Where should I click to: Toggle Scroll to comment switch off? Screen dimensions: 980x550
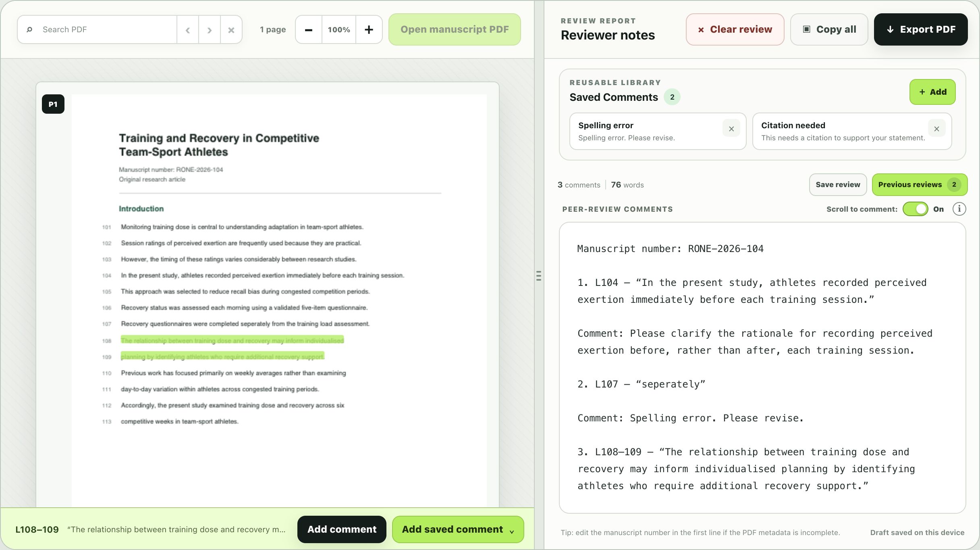[x=915, y=209]
